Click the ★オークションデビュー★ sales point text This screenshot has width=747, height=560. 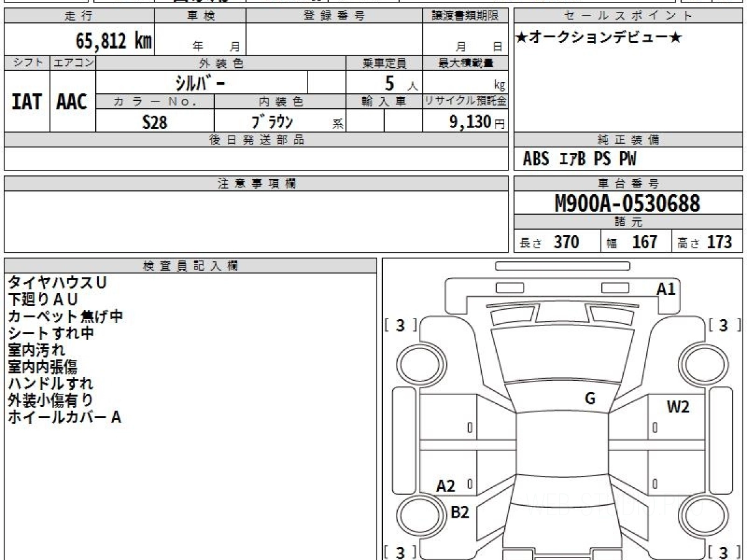point(599,38)
